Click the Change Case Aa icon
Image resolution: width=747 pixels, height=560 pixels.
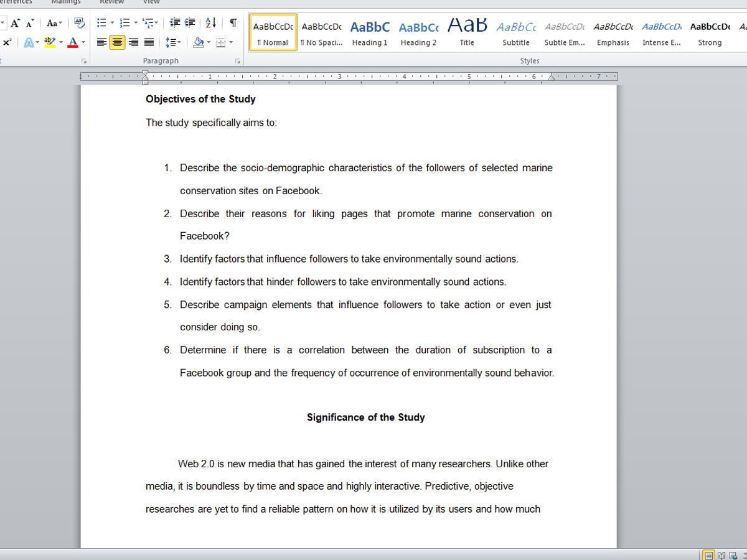point(51,23)
